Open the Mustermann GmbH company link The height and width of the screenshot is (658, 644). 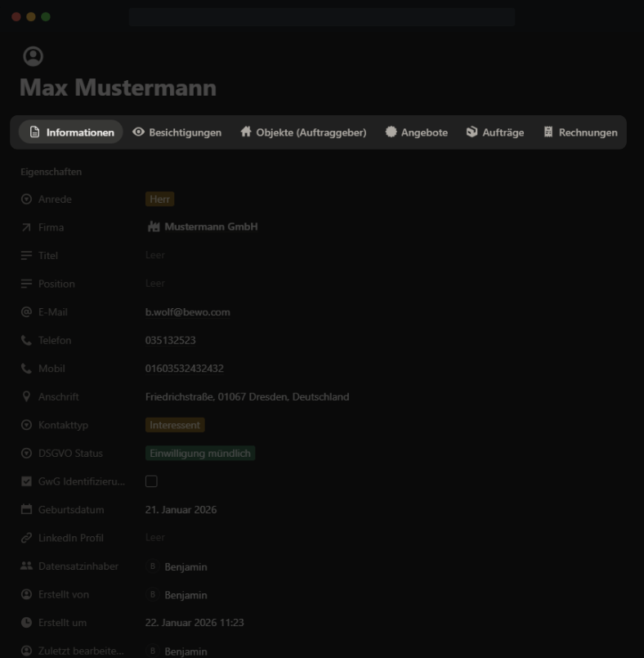(x=210, y=227)
